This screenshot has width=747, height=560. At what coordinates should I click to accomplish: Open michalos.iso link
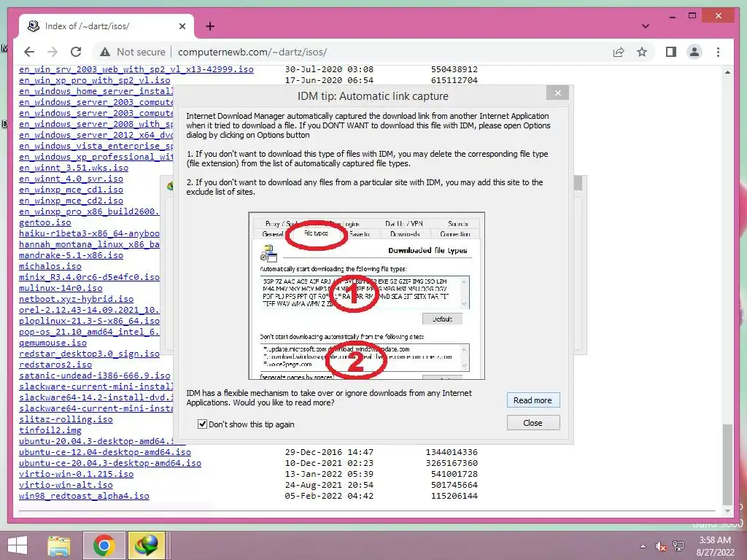click(x=50, y=267)
